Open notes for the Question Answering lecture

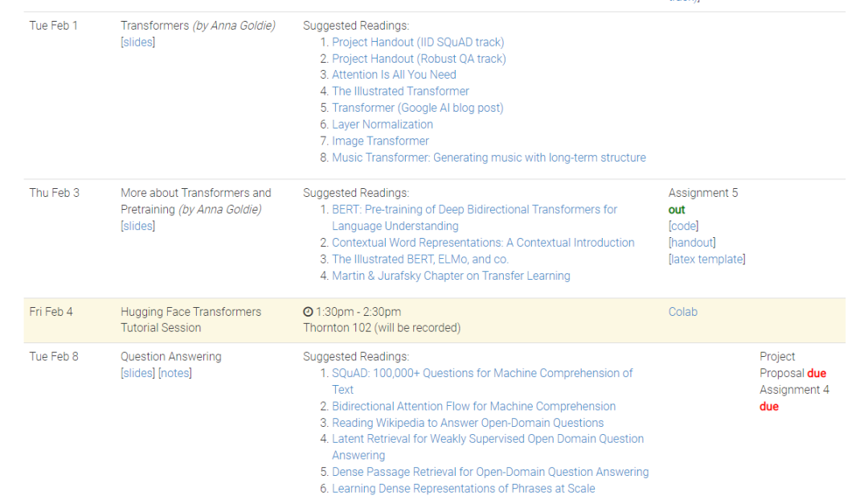[175, 373]
